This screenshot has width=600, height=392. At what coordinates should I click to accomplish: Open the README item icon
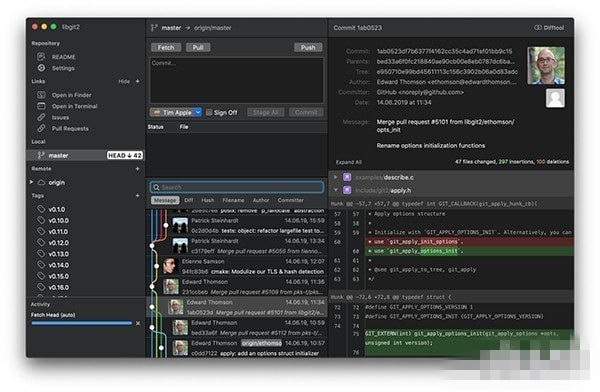point(41,57)
